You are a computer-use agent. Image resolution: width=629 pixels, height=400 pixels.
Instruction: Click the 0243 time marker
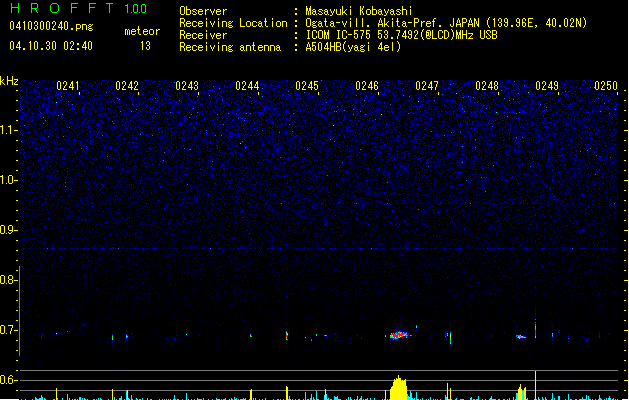187,85
